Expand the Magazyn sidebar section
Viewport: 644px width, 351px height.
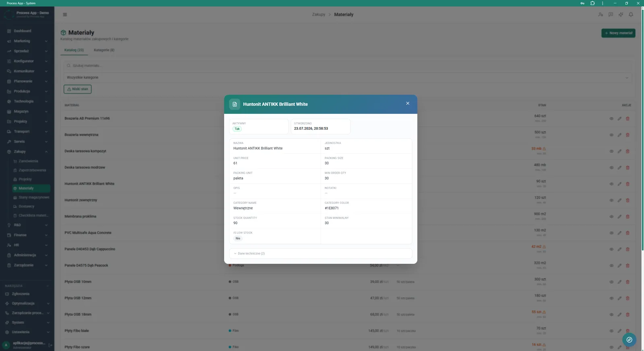point(27,111)
